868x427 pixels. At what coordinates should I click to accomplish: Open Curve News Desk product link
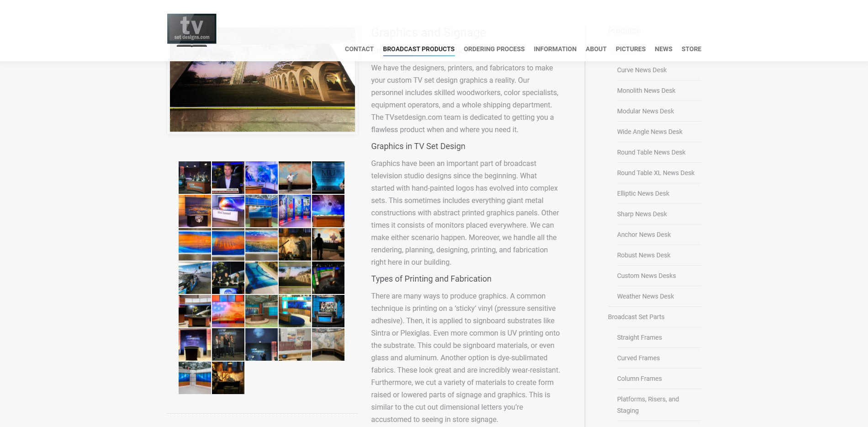tap(641, 70)
